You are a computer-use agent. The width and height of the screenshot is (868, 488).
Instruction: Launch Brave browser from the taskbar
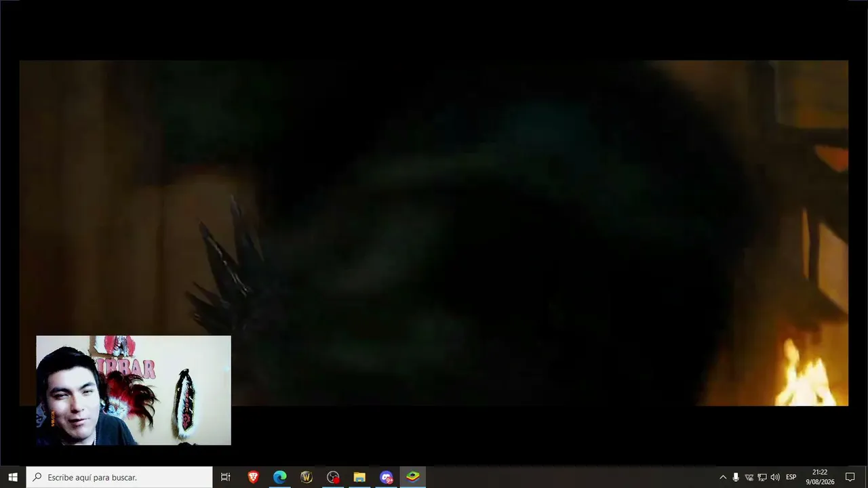point(253,477)
